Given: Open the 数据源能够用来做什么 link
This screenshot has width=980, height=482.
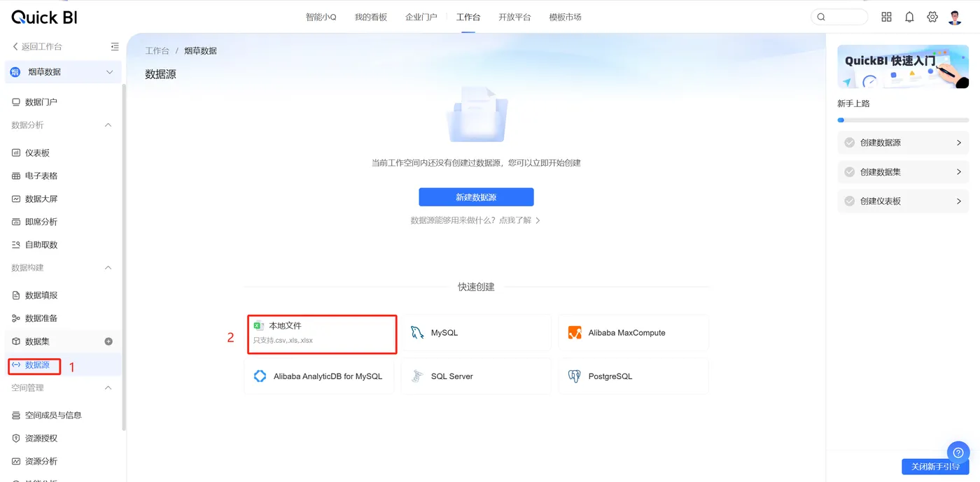Looking at the screenshot, I should pos(475,220).
